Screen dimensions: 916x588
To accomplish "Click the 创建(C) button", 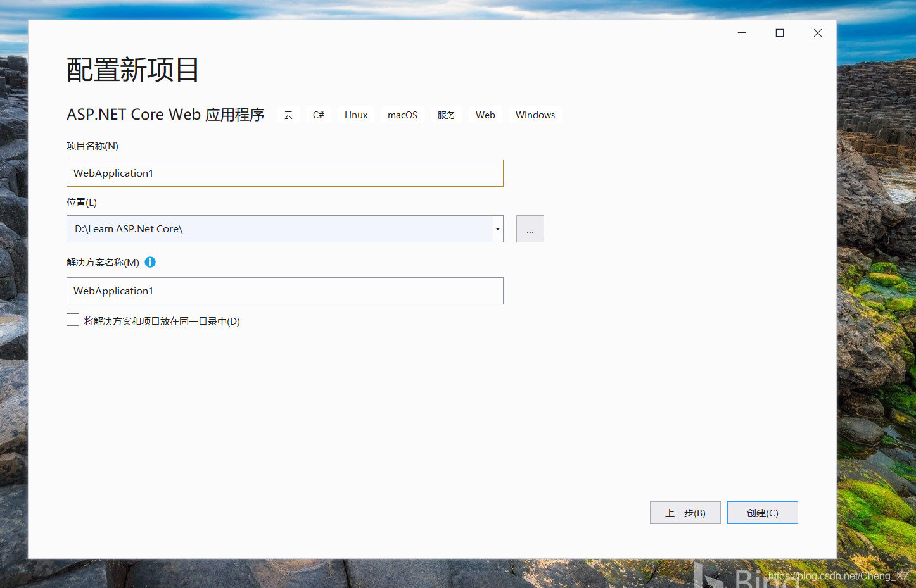I will click(x=762, y=512).
